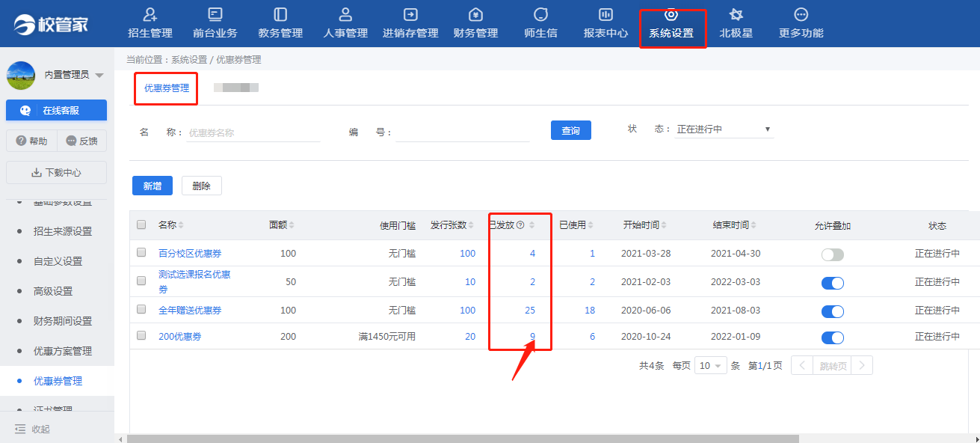Image resolution: width=980 pixels, height=443 pixels.
Task: Go to next page arrow
Action: pyautogui.click(x=862, y=366)
